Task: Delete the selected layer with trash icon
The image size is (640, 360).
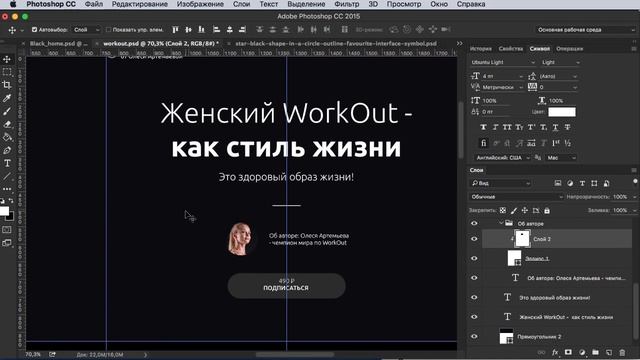Action: pos(622,352)
